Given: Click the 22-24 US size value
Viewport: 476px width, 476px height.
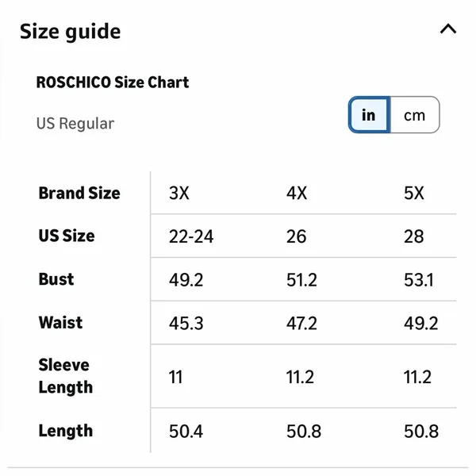Looking at the screenshot, I should point(191,236).
